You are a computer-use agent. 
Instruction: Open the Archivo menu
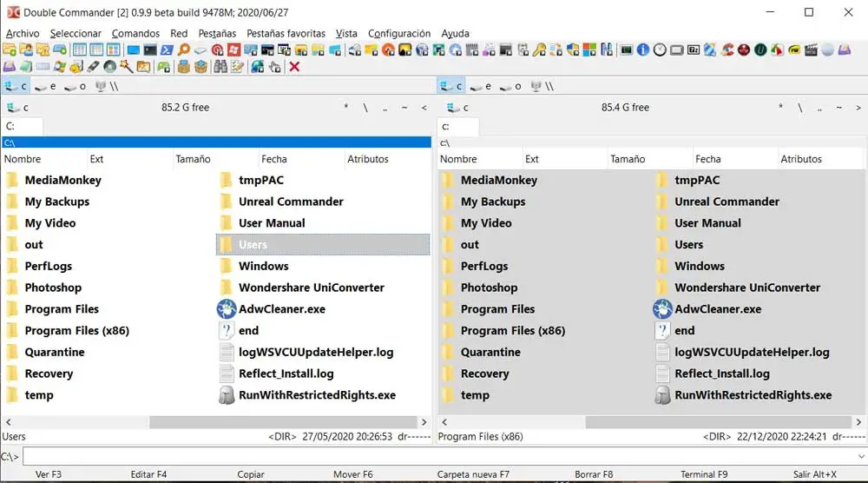coord(23,33)
